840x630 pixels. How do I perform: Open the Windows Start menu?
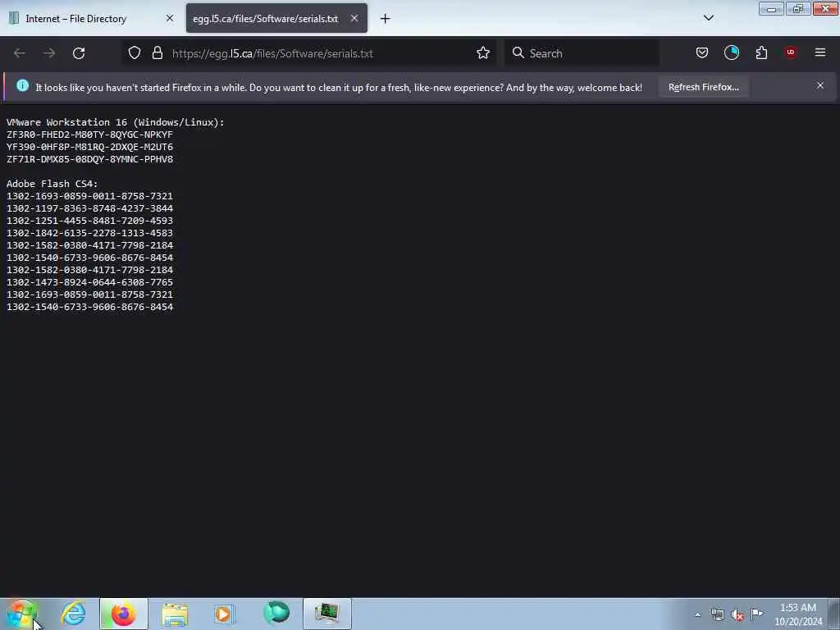[x=20, y=614]
